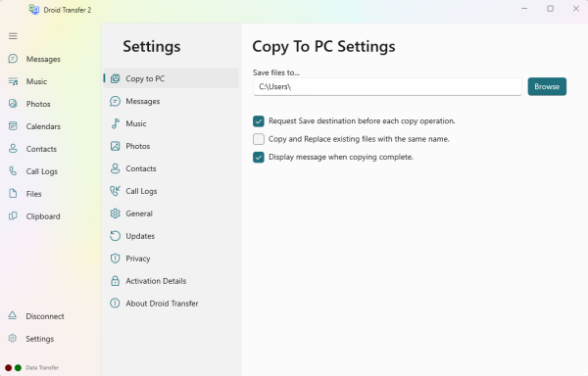Click the General gear icon in settings list
Image resolution: width=588 pixels, height=376 pixels.
(x=115, y=213)
